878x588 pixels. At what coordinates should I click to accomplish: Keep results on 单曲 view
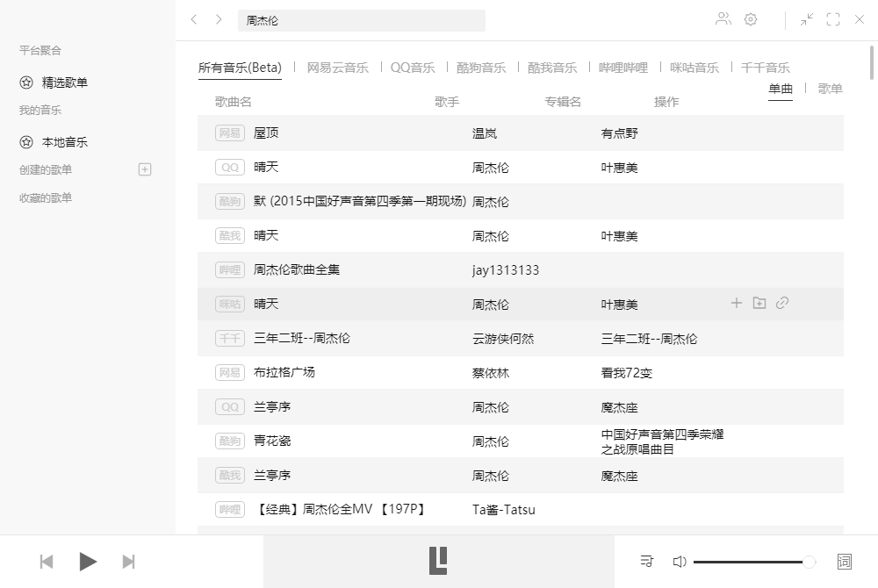point(781,88)
